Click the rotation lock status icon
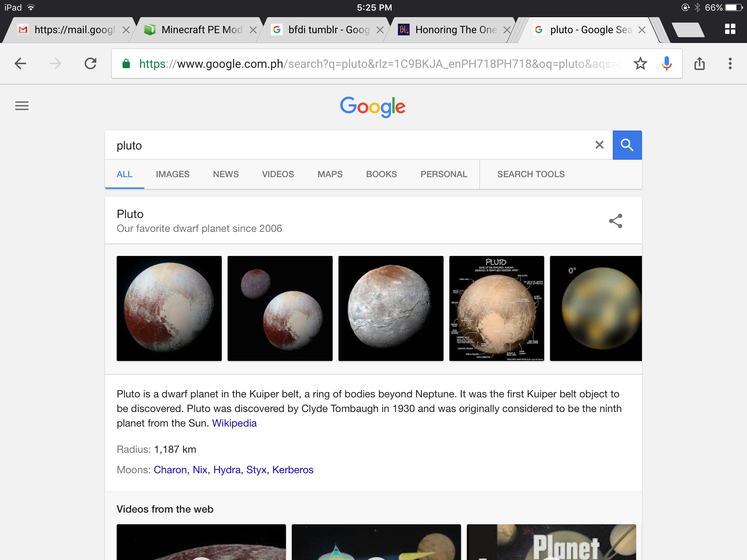This screenshot has width=747, height=560. pos(685,8)
